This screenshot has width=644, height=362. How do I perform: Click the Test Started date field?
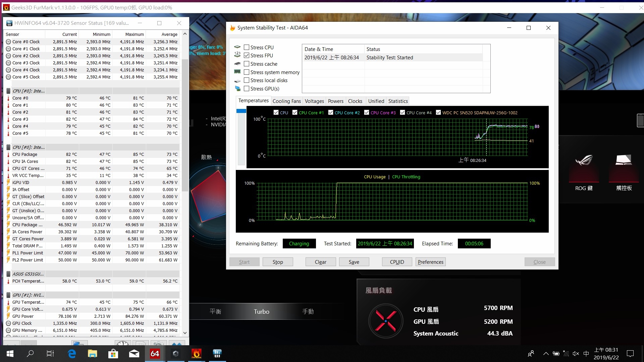tap(385, 244)
